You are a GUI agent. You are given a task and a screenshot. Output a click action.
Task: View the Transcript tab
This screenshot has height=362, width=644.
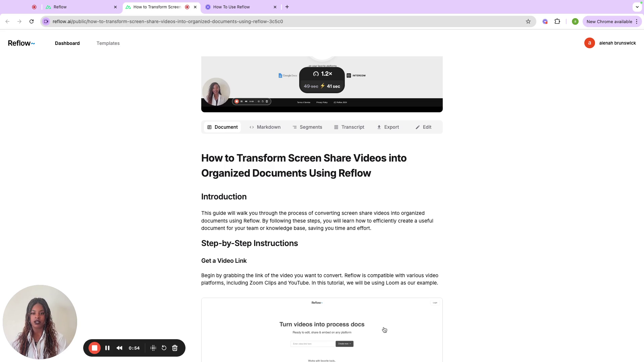[349, 127]
